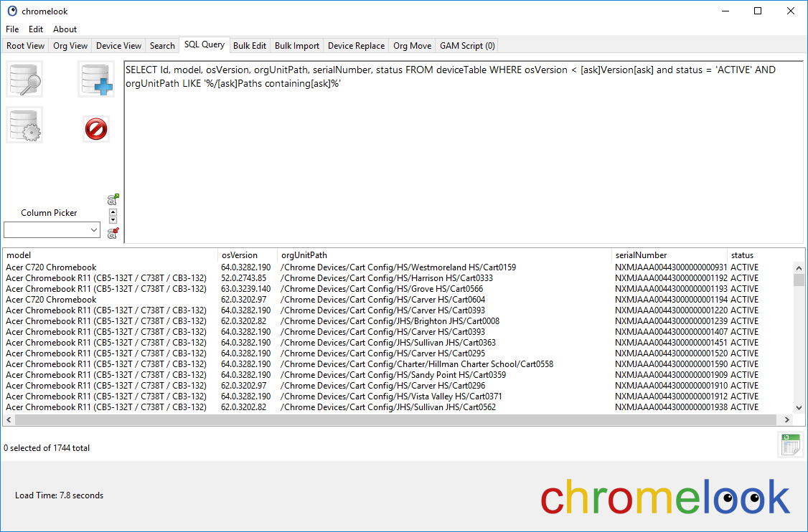Sort by the status column header
The width and height of the screenshot is (808, 532).
coord(760,255)
